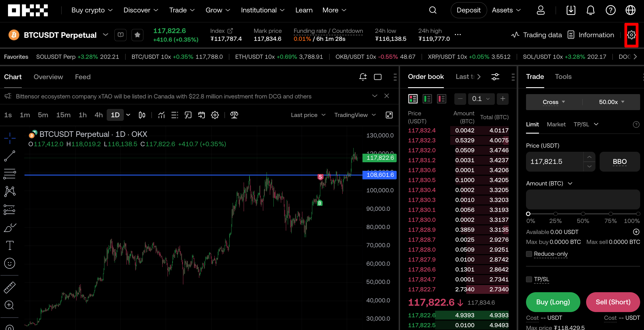Expand the BTCUSDT Perpetual pair selector
644x330 pixels.
pos(105,35)
